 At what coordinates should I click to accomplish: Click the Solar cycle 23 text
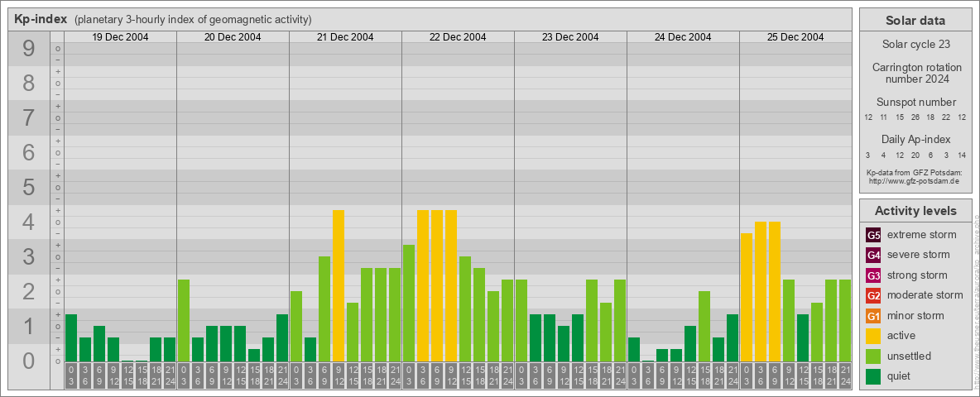pos(915,45)
